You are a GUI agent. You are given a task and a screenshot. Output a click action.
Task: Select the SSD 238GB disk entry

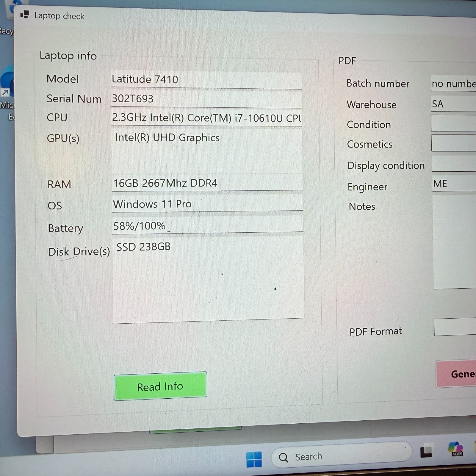click(143, 247)
